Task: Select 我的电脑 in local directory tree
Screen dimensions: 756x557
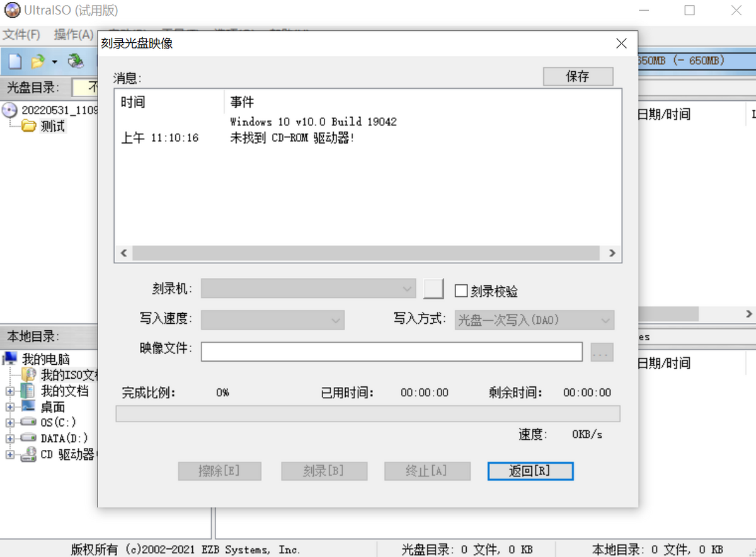Action: point(45,359)
